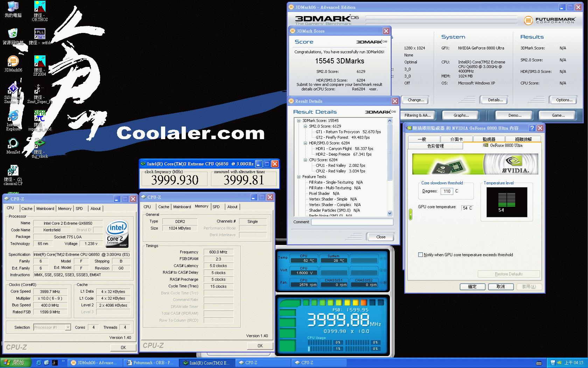This screenshot has height=368, width=588.
Task: Click the 確定 button in the NVIDIA dialog
Action: (x=472, y=287)
